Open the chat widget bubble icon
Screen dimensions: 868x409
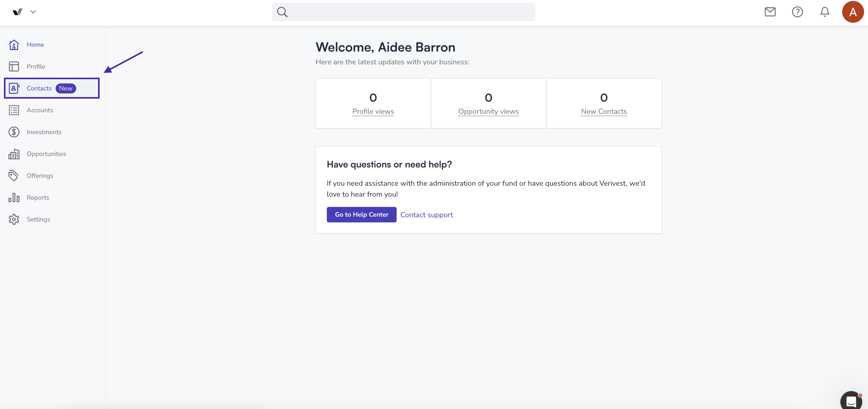[x=851, y=401]
